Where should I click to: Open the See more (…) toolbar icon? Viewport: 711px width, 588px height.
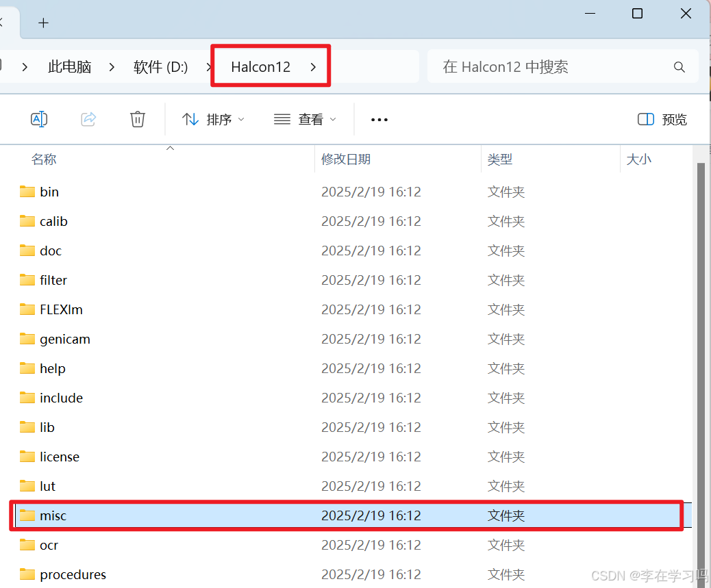(x=379, y=119)
